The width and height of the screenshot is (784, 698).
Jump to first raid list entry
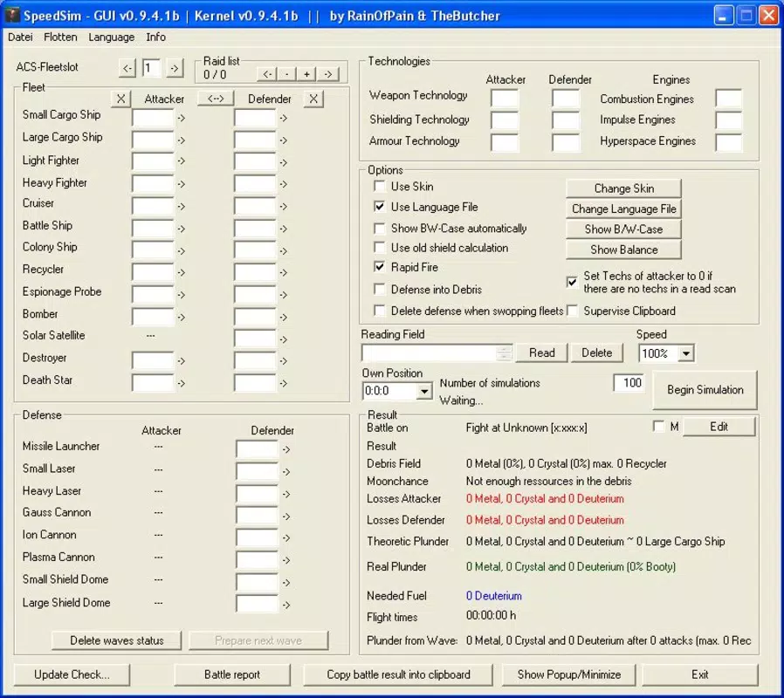pyautogui.click(x=267, y=74)
